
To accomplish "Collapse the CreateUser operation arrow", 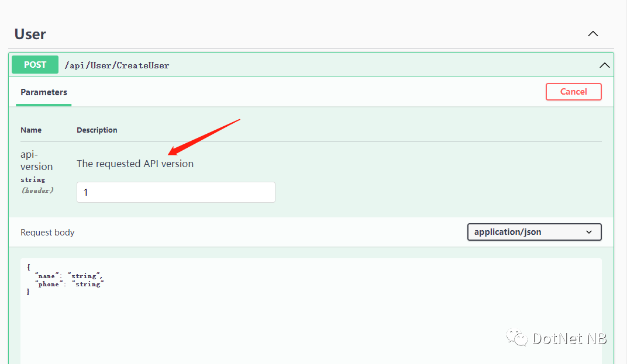I will [x=604, y=65].
